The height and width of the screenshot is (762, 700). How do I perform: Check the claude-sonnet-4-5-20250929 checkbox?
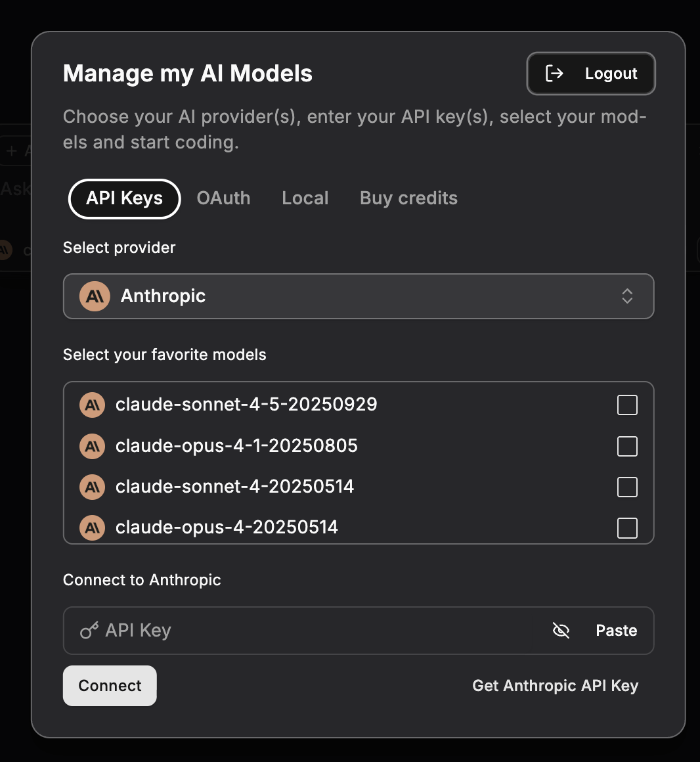click(x=627, y=405)
